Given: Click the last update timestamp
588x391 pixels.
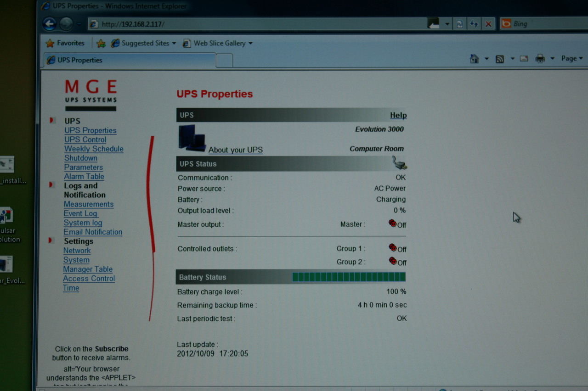Looking at the screenshot, I should coord(213,354).
